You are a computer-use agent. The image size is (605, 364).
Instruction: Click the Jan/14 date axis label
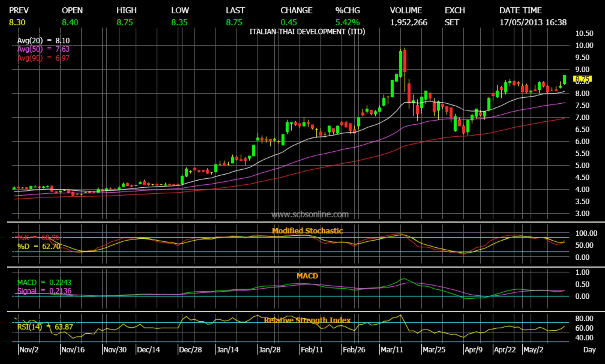click(228, 350)
